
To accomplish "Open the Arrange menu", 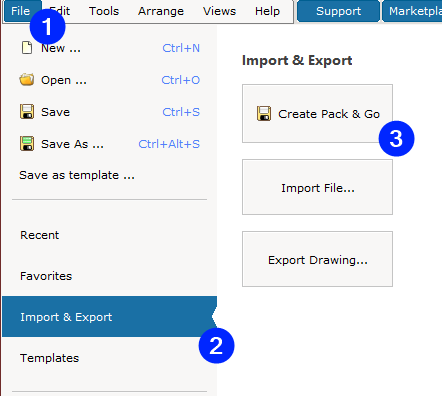I will (x=161, y=11).
